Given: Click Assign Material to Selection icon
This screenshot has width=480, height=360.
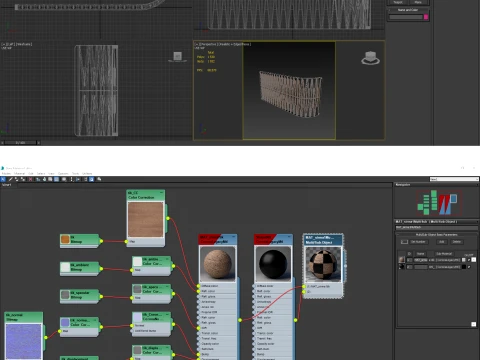Looking at the screenshot, I should (23, 179).
